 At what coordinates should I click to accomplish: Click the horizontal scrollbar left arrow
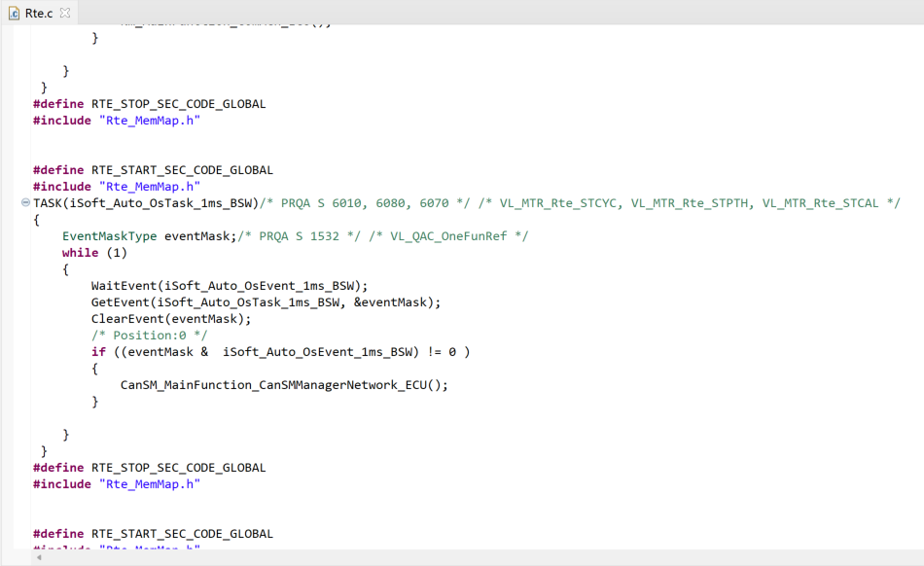(39, 558)
